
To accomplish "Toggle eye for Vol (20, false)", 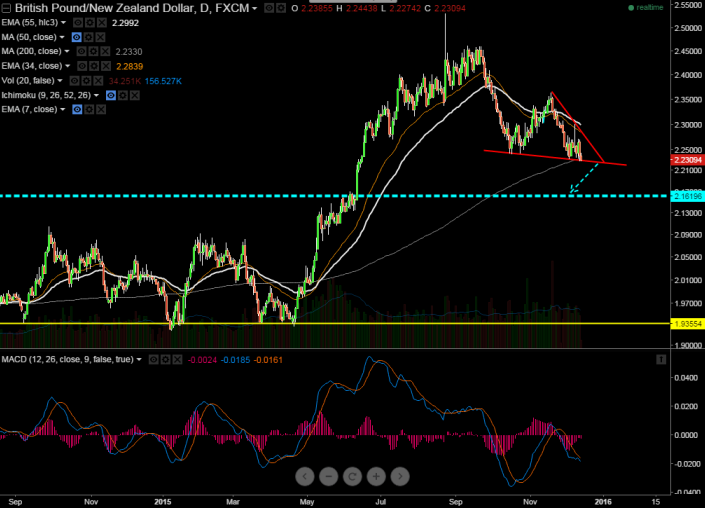I will click(75, 80).
